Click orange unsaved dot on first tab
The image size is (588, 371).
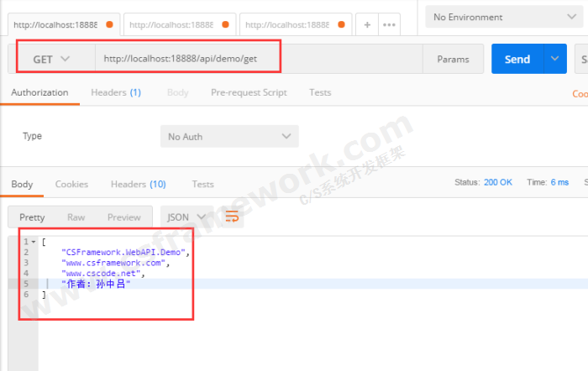tap(109, 24)
